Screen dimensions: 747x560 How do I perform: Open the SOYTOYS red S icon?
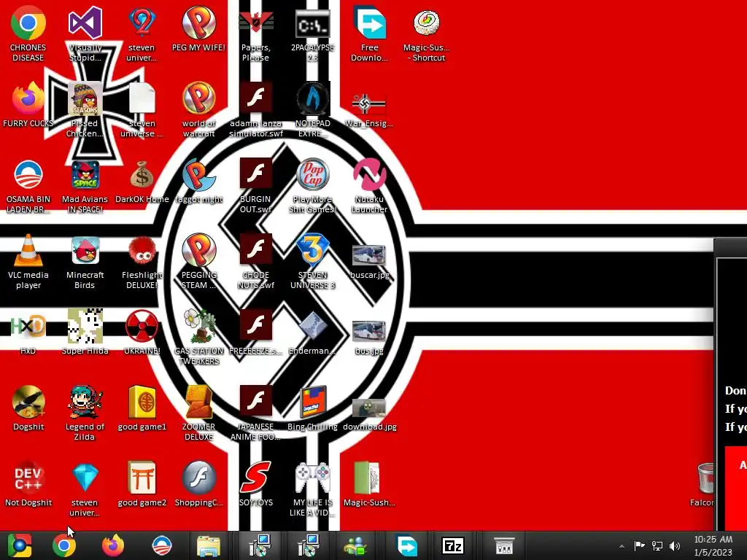point(256,483)
